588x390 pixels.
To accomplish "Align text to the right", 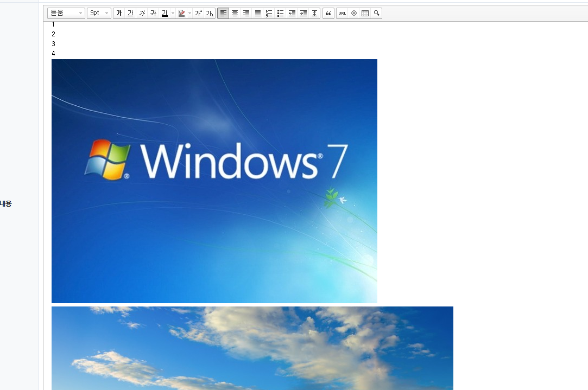I will tap(246, 13).
